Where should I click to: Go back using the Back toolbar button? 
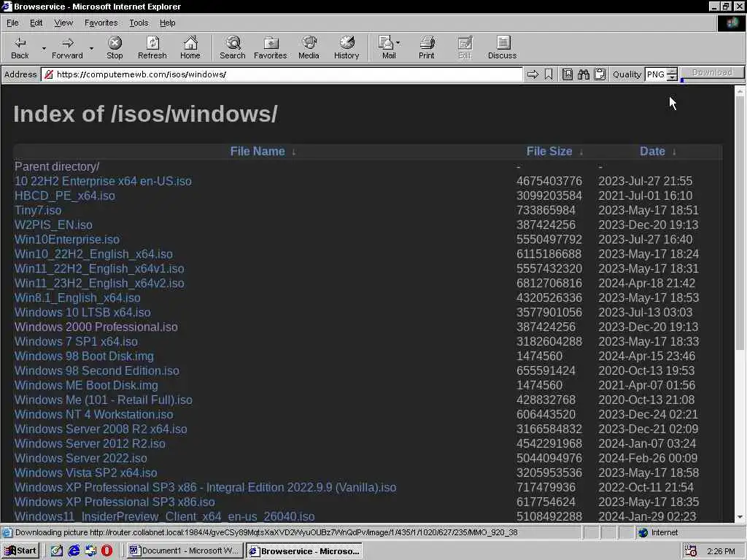point(20,47)
